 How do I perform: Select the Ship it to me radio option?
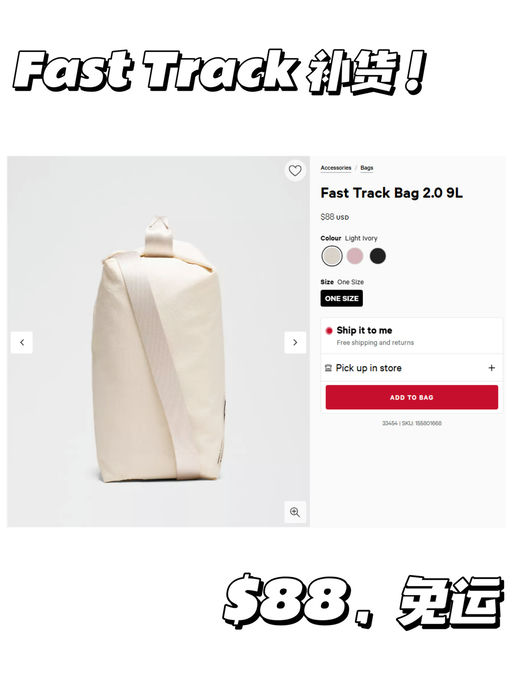point(329,331)
